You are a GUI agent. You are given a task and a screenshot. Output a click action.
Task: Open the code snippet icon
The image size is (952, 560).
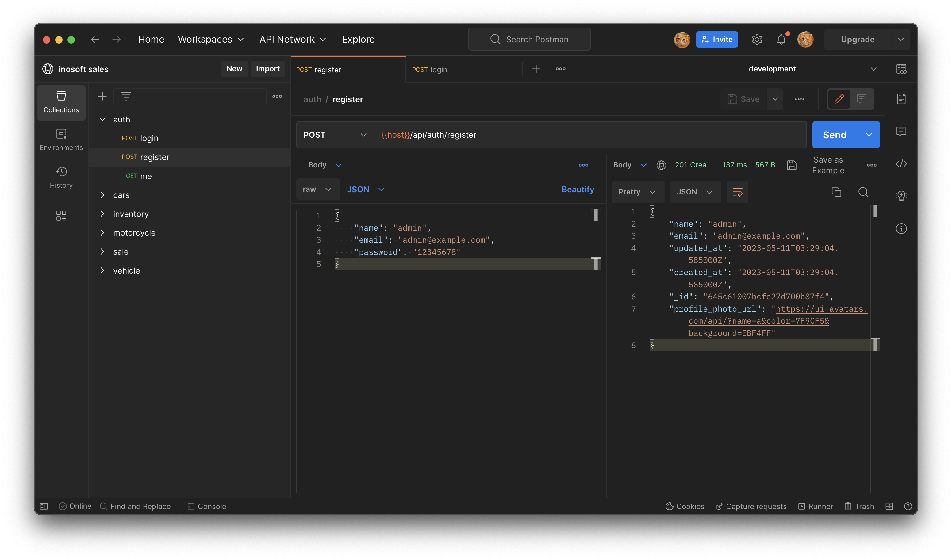tap(901, 164)
